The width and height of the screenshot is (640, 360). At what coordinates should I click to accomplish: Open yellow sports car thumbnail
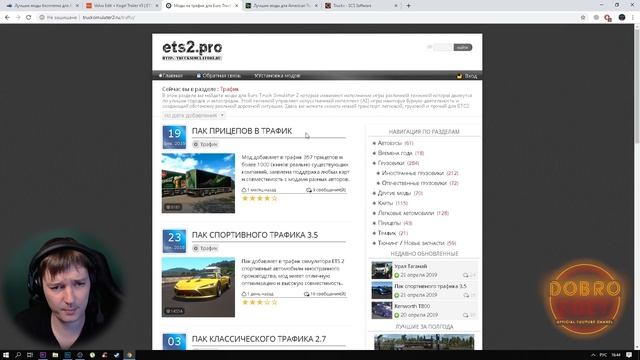pos(198,287)
